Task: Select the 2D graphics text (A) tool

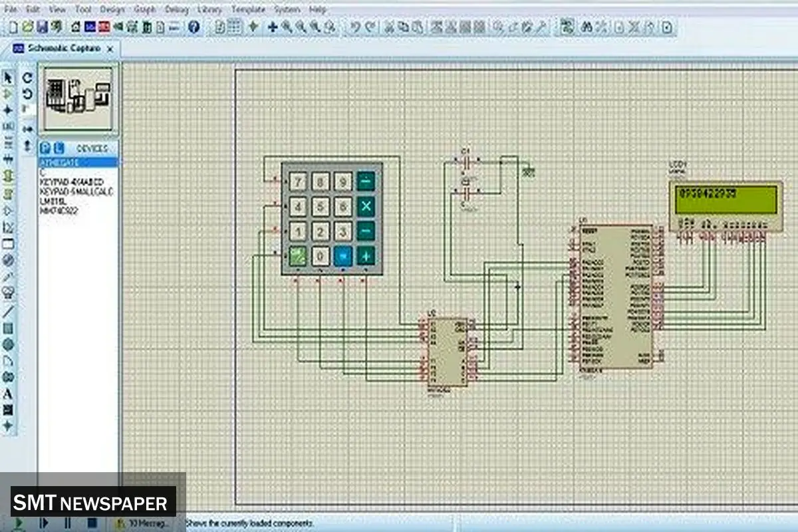Action: pos(8,394)
